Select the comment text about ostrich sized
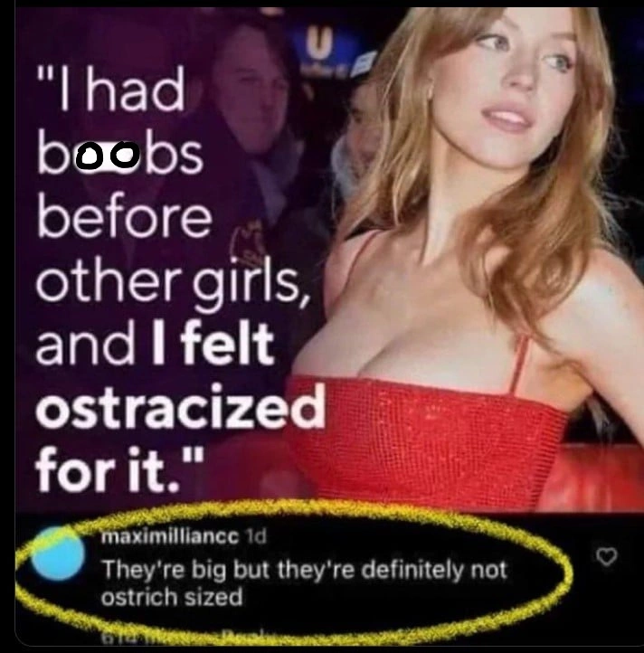This screenshot has height=653, width=644. [304, 583]
